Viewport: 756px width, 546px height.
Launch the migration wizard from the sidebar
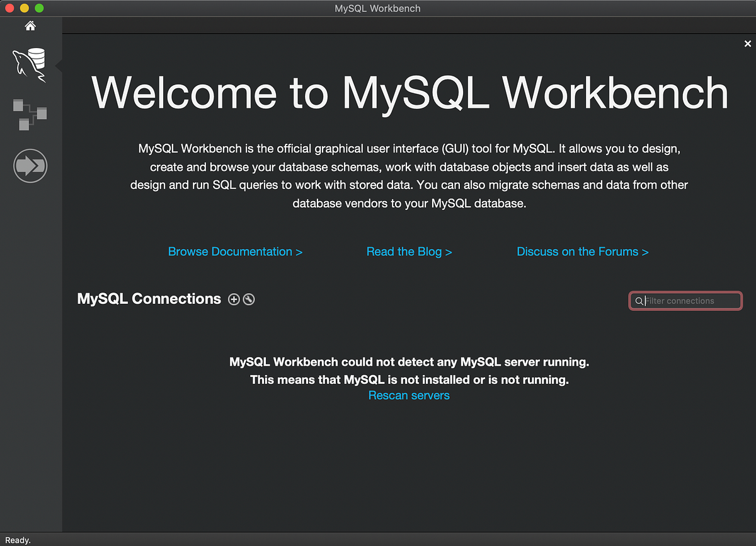30,165
